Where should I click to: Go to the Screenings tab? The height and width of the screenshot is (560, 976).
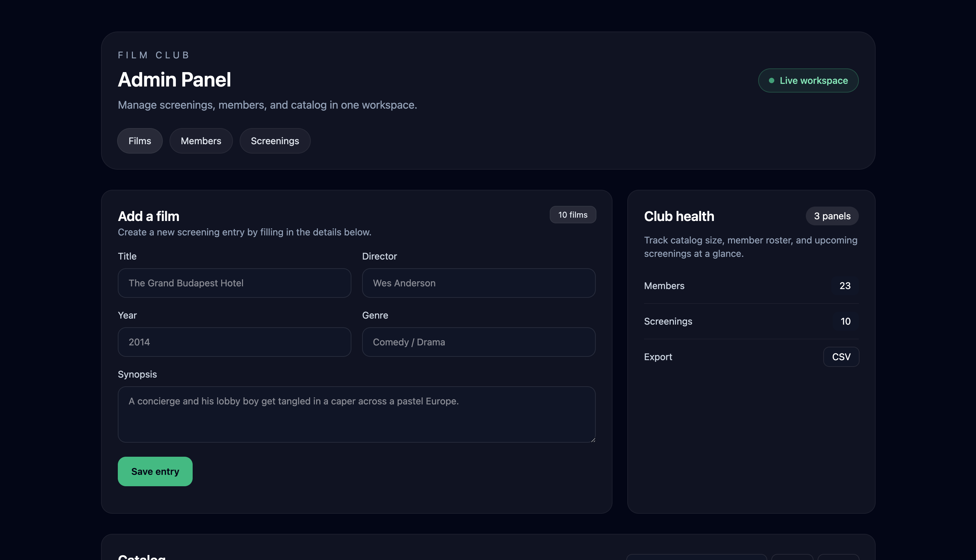tap(275, 141)
